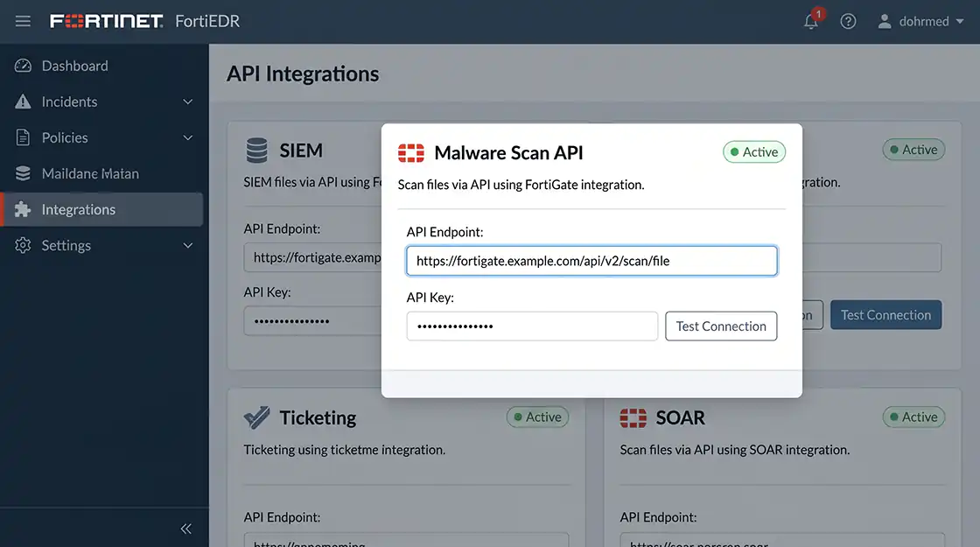Click the Incidents warning triangle icon
This screenshot has height=547, width=980.
23,102
